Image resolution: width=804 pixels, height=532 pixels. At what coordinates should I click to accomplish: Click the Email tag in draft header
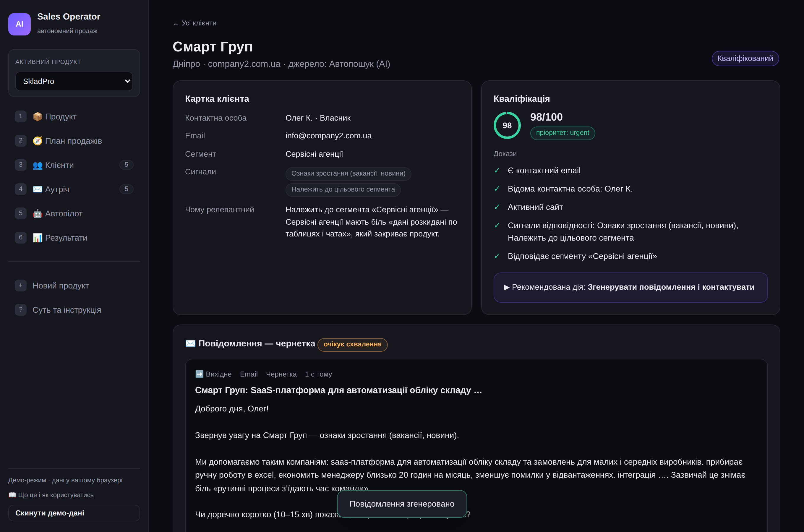click(x=249, y=374)
